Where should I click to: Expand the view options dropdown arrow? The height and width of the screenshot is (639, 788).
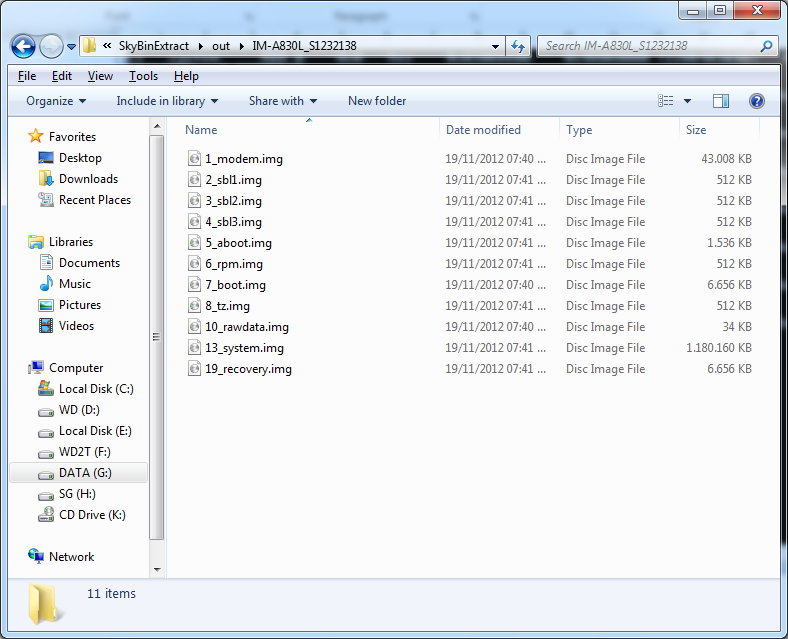pos(687,101)
